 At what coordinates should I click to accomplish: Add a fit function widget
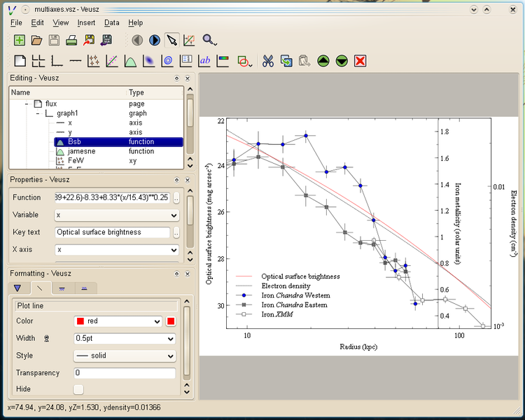point(112,61)
